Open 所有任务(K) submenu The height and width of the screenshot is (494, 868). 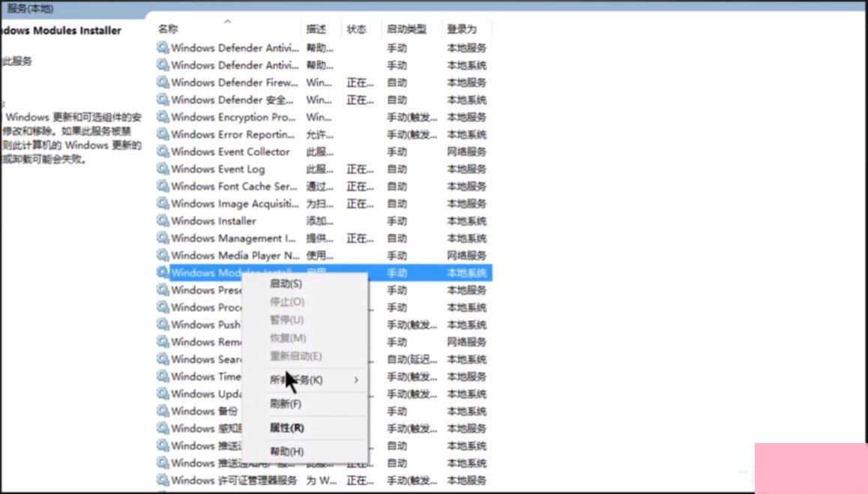pos(296,380)
